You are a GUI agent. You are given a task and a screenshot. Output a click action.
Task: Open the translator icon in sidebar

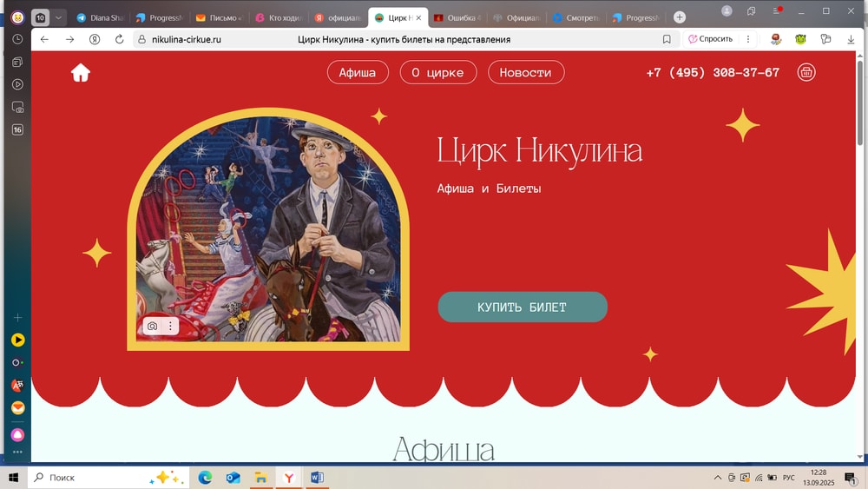(17, 385)
